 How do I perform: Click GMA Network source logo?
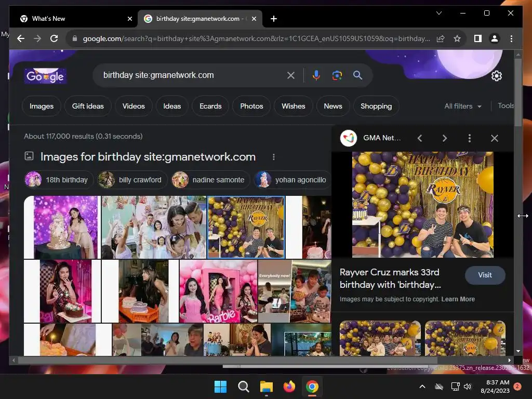349,138
